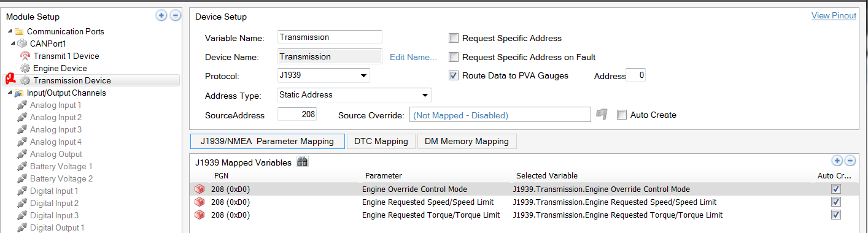Select J1939.Transmission.Engine Requested Torque/Torque Limit variable

[618, 215]
